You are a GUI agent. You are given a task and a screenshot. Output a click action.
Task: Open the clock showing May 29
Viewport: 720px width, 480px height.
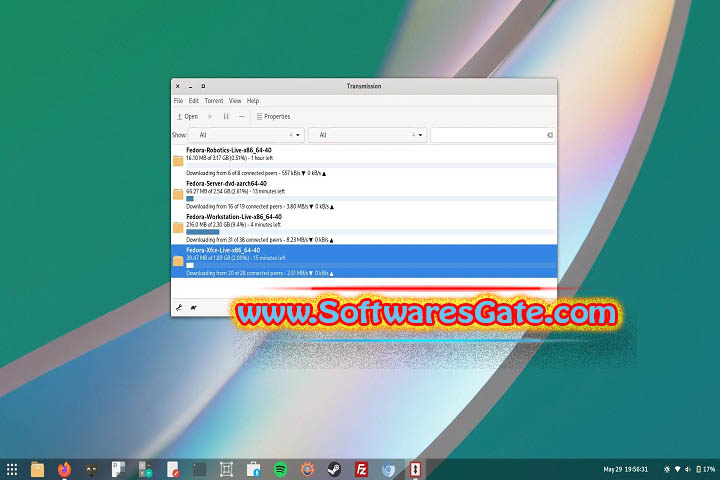click(625, 469)
